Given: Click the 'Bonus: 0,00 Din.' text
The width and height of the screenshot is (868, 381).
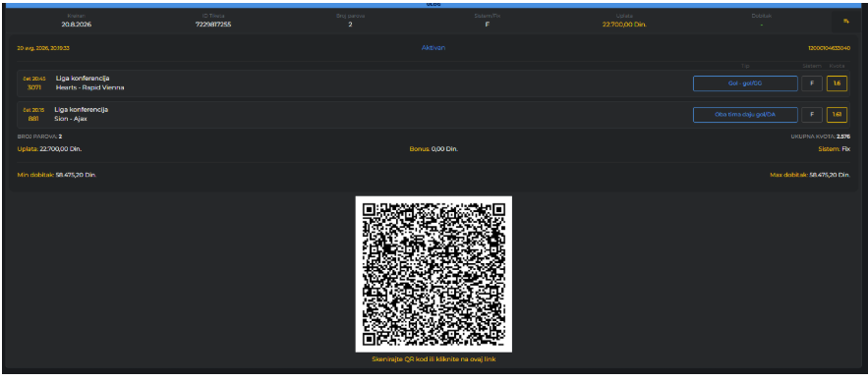Looking at the screenshot, I should click(x=434, y=148).
